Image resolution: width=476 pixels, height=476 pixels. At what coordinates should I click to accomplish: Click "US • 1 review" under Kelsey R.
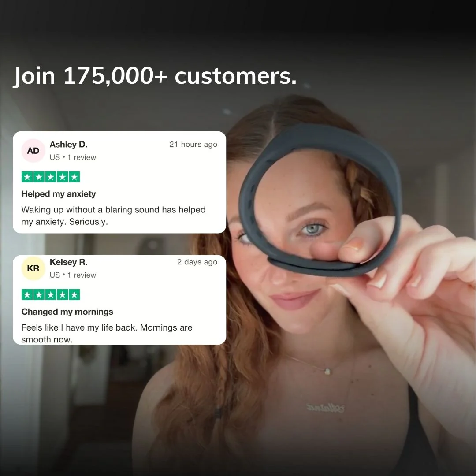click(x=73, y=275)
